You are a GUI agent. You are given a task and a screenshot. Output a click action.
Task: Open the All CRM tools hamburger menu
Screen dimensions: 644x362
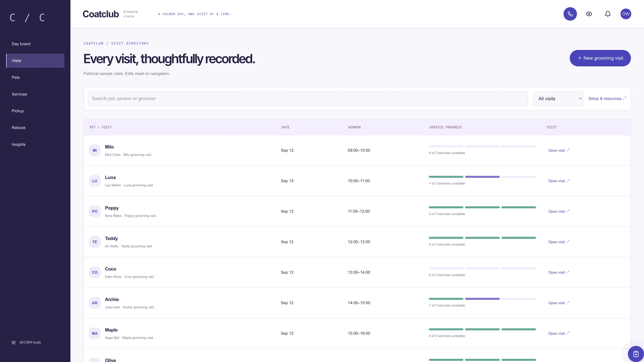click(26, 342)
